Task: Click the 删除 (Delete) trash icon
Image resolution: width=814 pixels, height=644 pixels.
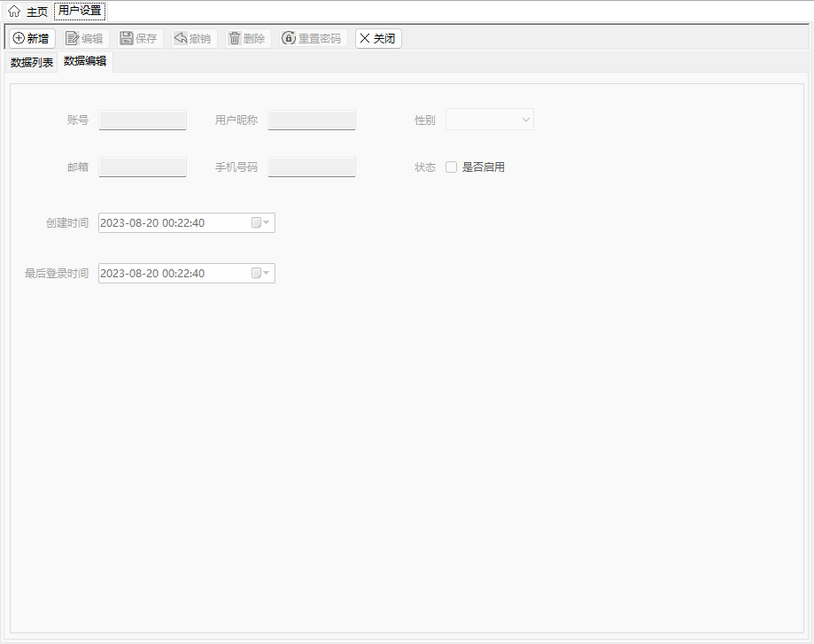Action: (235, 38)
